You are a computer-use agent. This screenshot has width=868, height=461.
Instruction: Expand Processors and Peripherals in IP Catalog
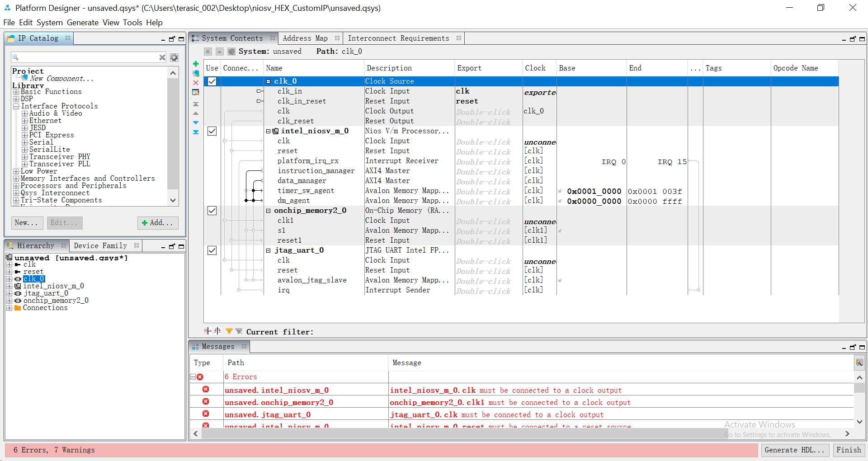click(16, 186)
